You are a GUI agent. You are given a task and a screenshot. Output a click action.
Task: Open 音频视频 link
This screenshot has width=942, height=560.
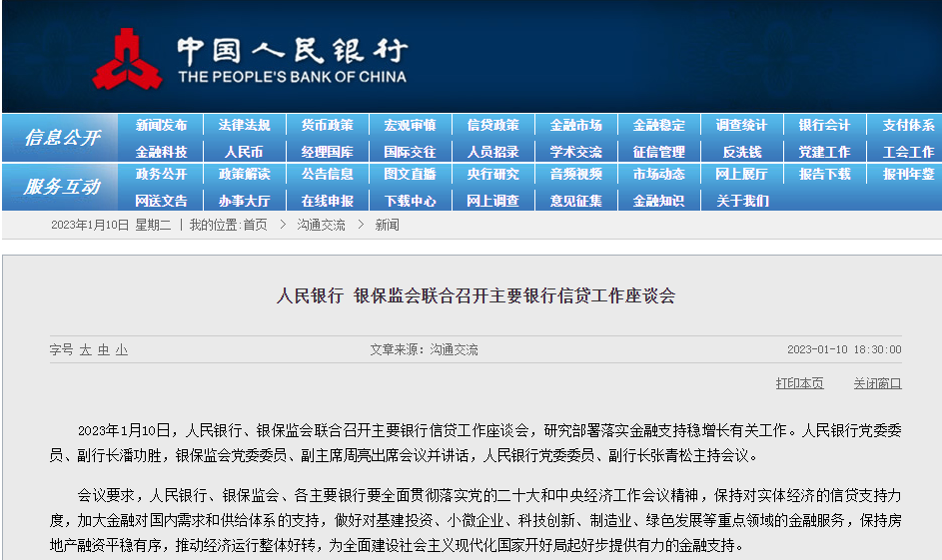click(x=575, y=174)
